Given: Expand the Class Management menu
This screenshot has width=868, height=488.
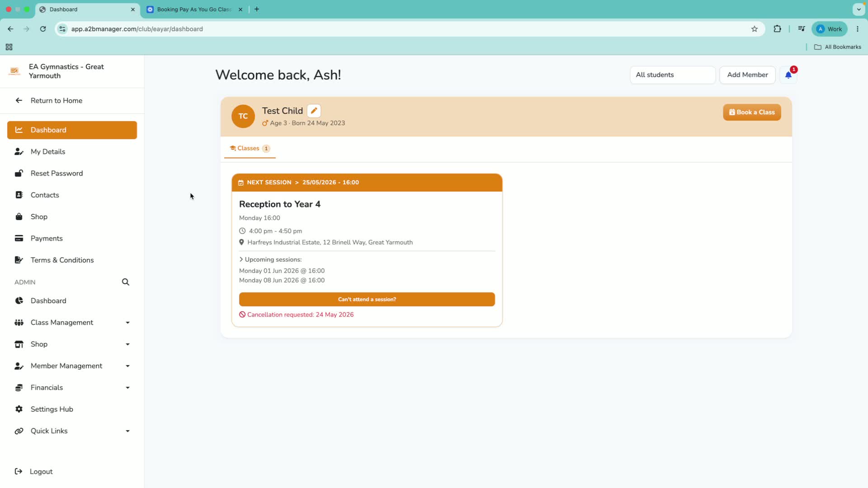Looking at the screenshot, I should point(72,322).
